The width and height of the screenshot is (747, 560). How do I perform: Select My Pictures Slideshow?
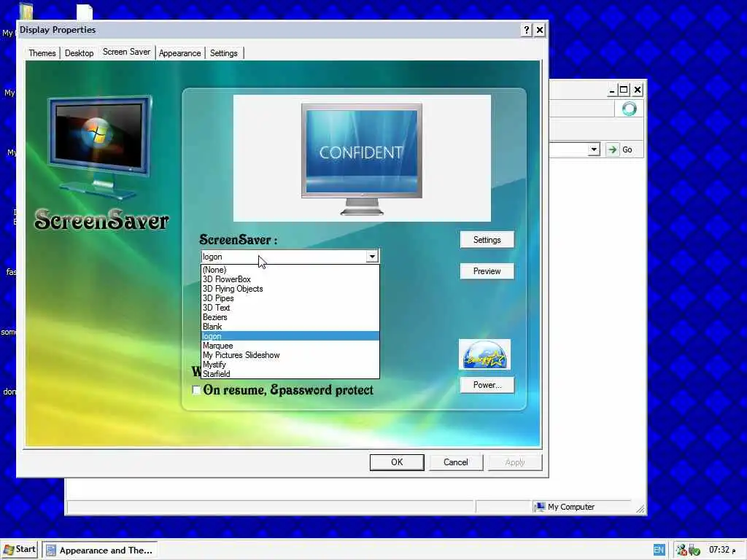click(x=290, y=355)
